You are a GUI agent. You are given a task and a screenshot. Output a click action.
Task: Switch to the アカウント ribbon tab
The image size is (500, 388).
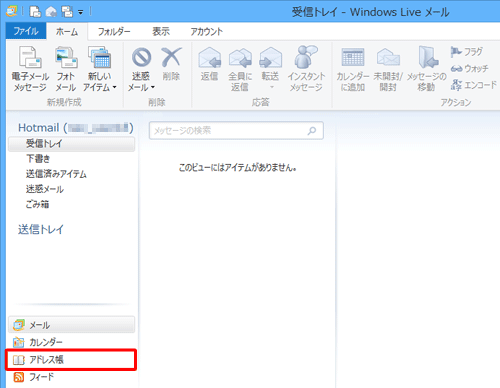click(x=207, y=32)
